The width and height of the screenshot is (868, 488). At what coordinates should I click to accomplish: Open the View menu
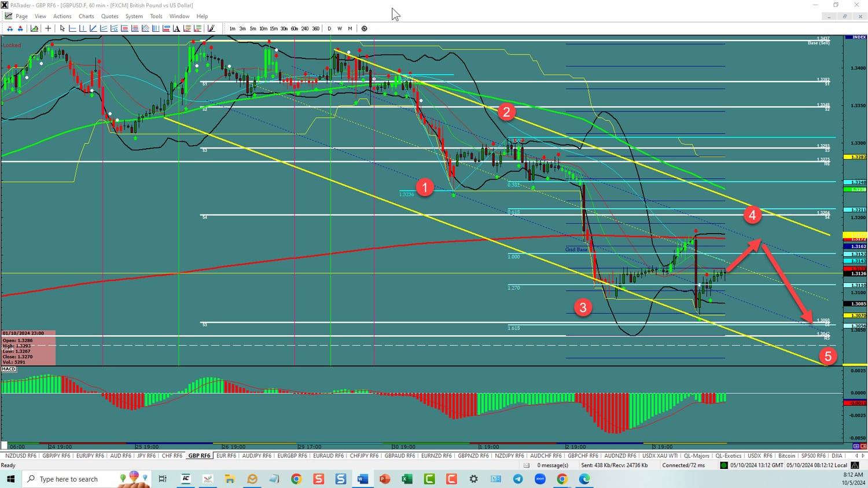41,16
